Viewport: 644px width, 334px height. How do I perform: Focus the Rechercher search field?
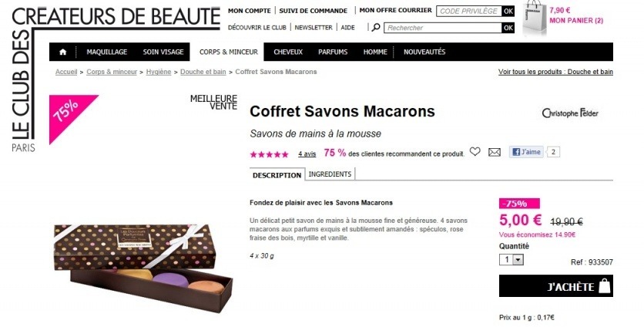pos(443,28)
